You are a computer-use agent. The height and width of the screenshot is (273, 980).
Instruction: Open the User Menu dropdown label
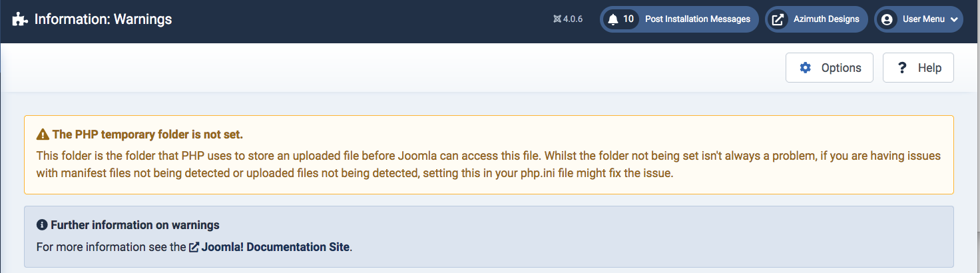(923, 19)
